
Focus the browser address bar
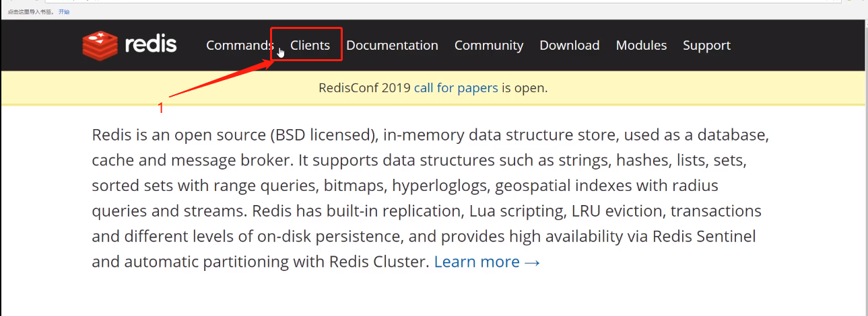point(404,1)
